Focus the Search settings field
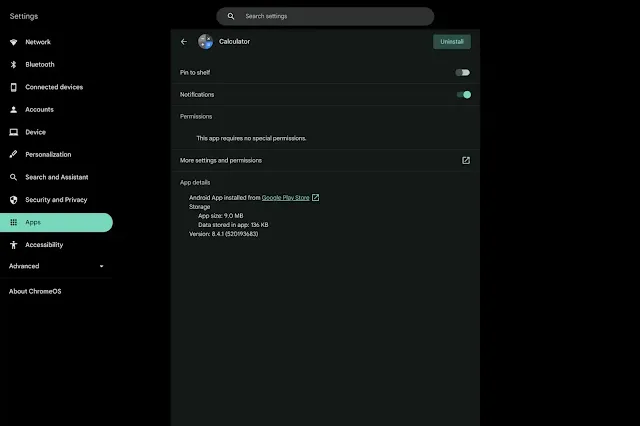This screenshot has width=640, height=426. pyautogui.click(x=325, y=16)
